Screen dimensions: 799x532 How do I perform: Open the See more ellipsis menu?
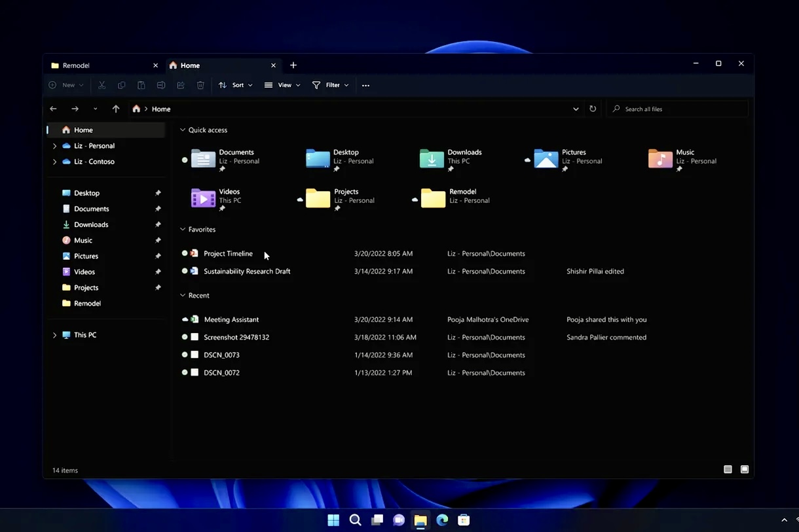click(365, 85)
